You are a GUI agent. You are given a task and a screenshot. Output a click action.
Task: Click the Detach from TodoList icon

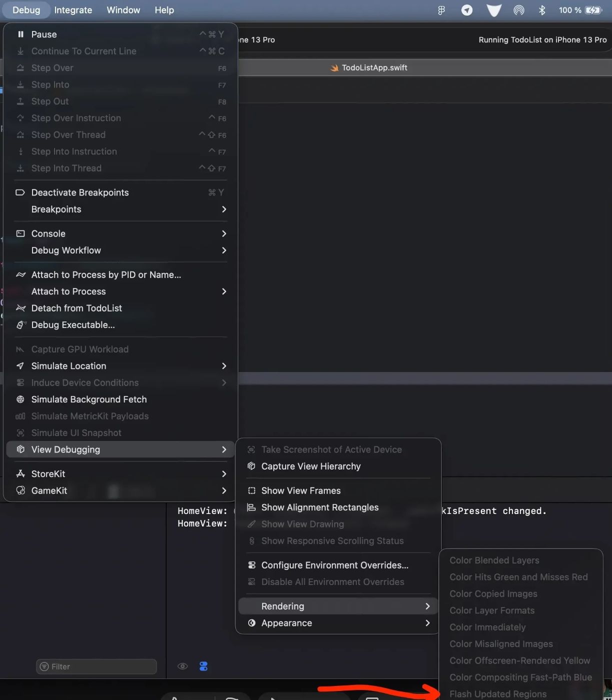click(21, 308)
